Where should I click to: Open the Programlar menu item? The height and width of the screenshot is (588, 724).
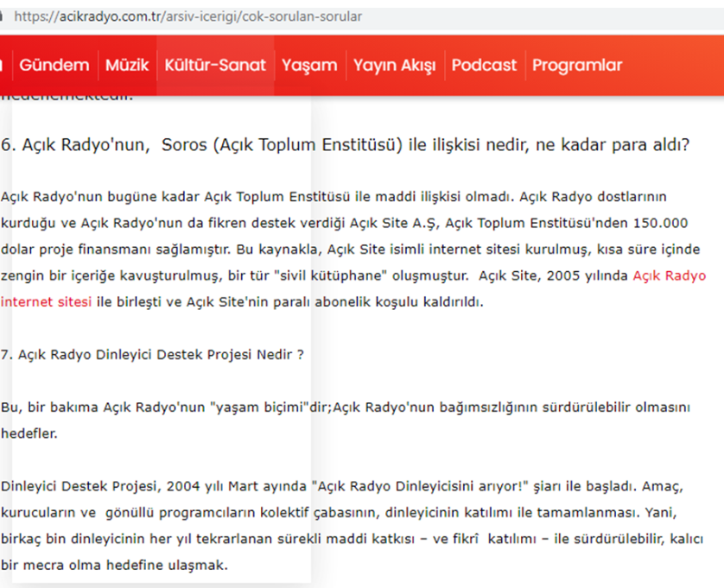[x=577, y=65]
